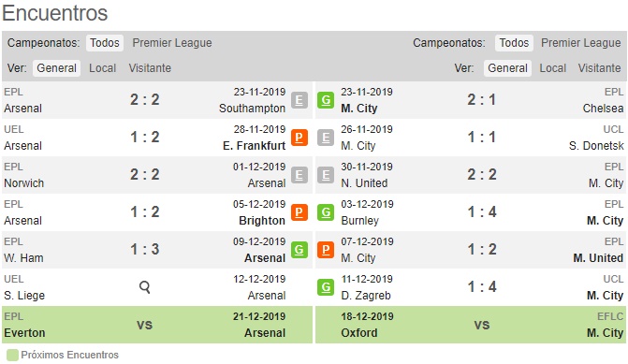Click the green G badge for M. City vs Chelsea
This screenshot has width=628, height=364.
(326, 100)
